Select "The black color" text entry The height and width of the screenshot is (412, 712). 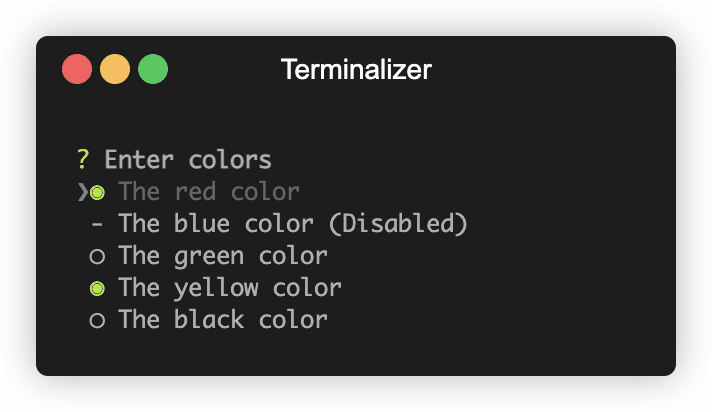pos(222,321)
